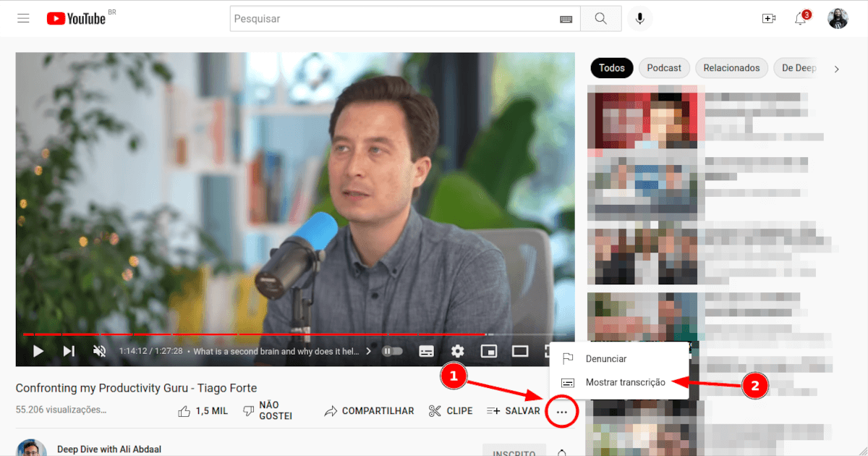Open the notifications bell

801,19
